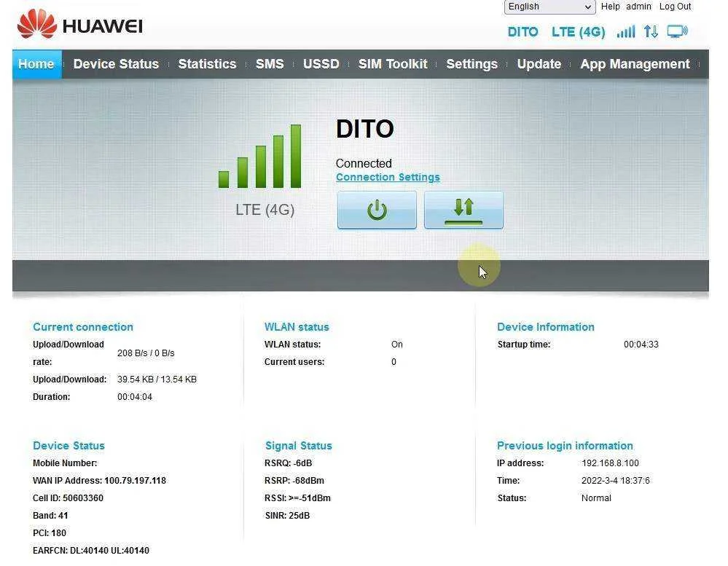Click PCI: 180 entry
This screenshot has height=566, width=728.
point(50,533)
